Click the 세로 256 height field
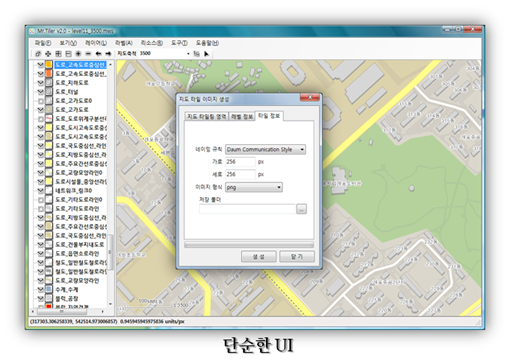The width and height of the screenshot is (510, 362). (240, 174)
